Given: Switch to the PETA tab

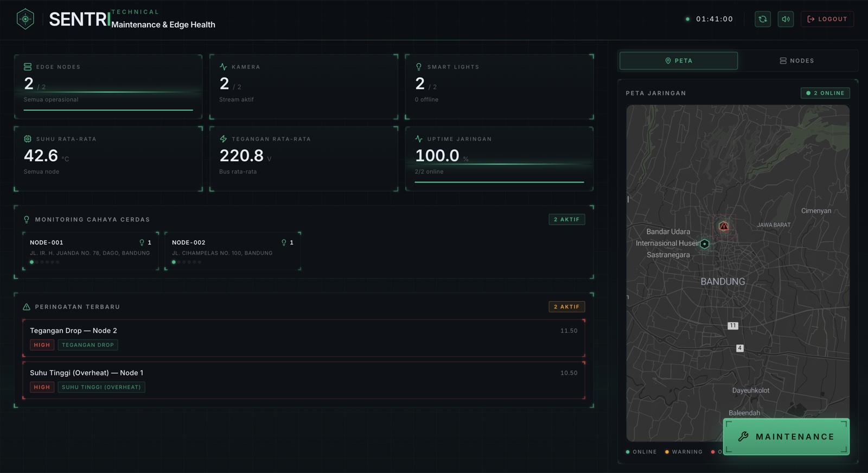Looking at the screenshot, I should tap(679, 61).
